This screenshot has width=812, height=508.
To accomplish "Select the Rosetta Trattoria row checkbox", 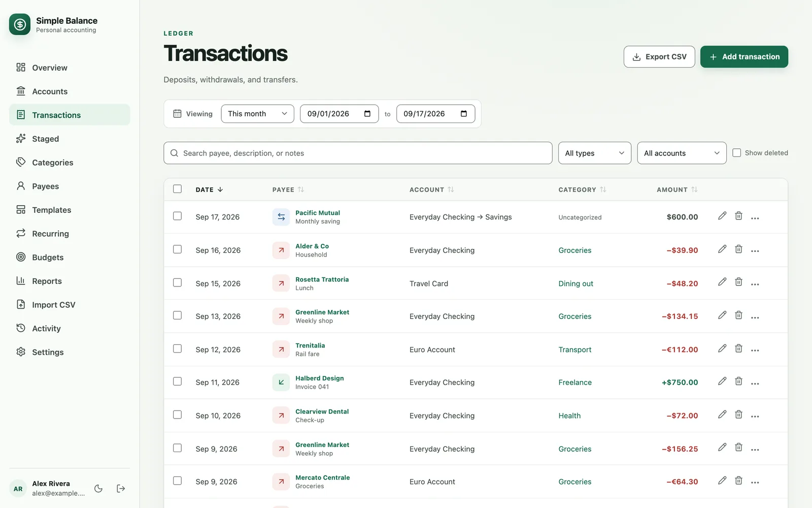I will coord(177,282).
